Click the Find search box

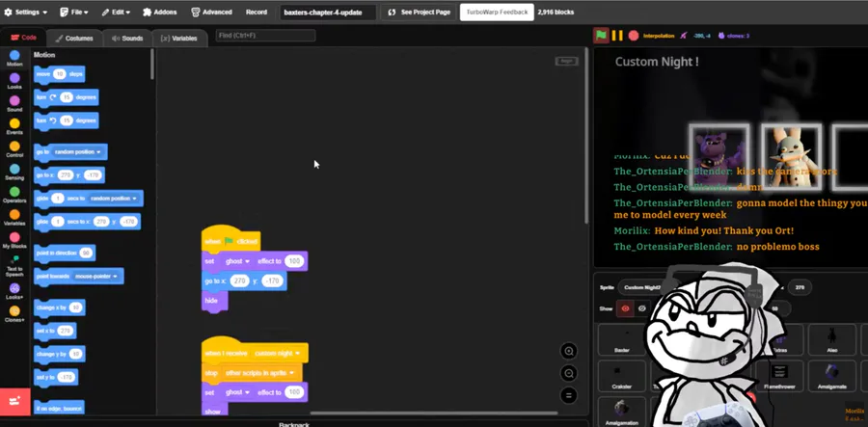click(266, 36)
